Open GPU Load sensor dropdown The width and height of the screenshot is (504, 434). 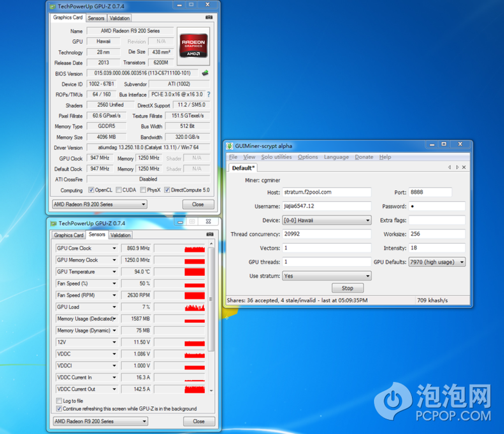coord(114,307)
